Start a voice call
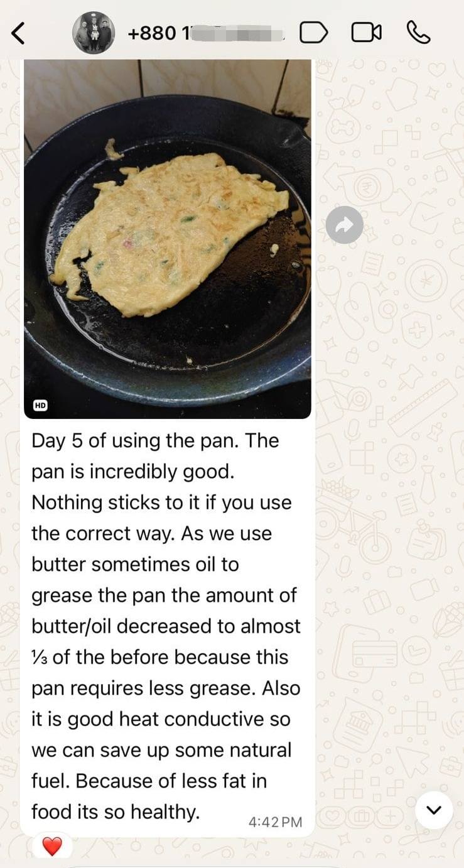 point(418,32)
